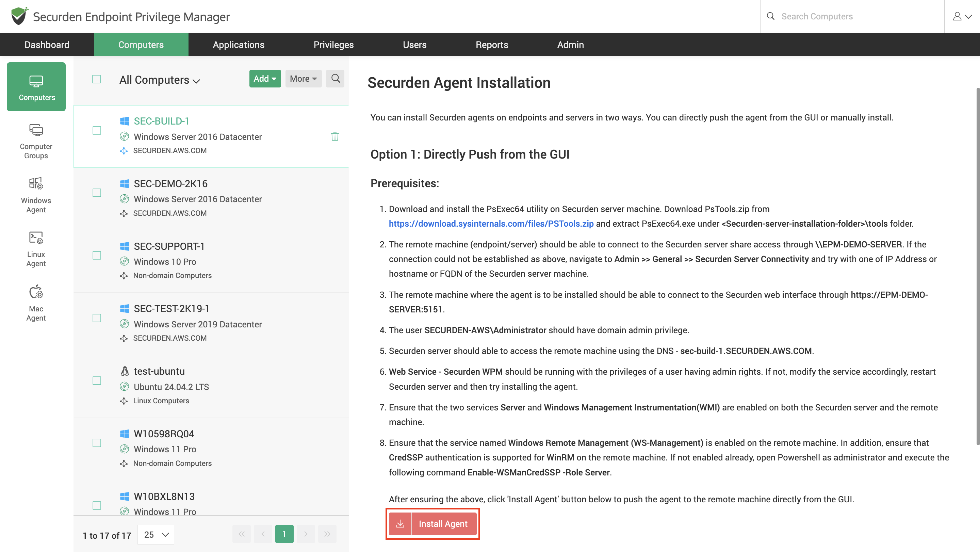Check the W10598RQ04 checkbox

point(97,443)
